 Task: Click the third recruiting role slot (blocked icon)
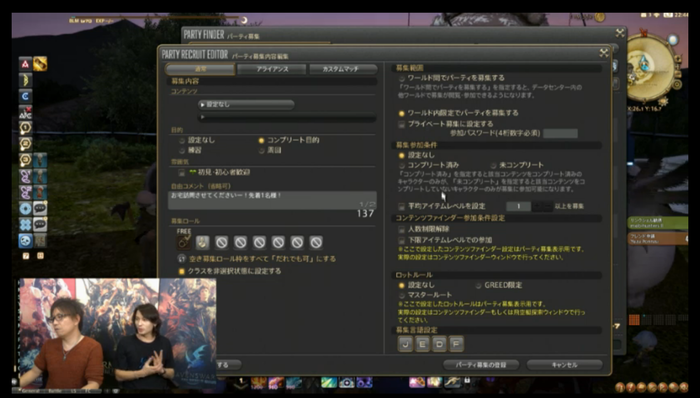(221, 242)
